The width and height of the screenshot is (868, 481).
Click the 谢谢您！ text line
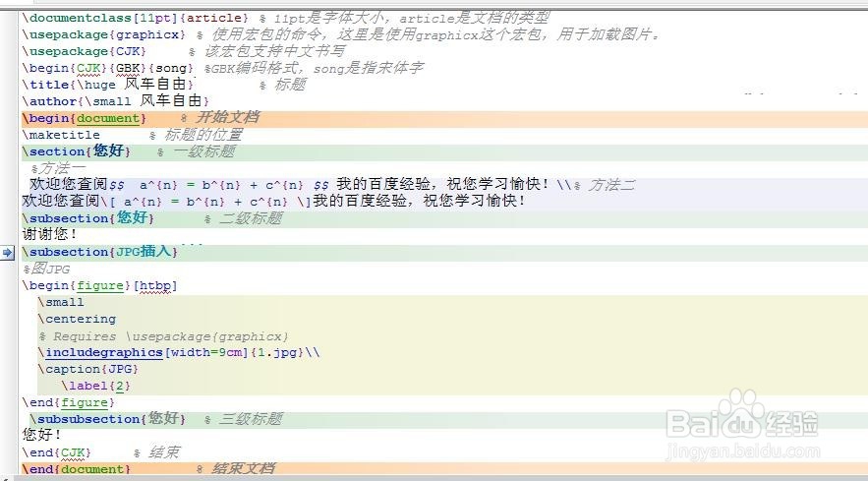(x=50, y=234)
